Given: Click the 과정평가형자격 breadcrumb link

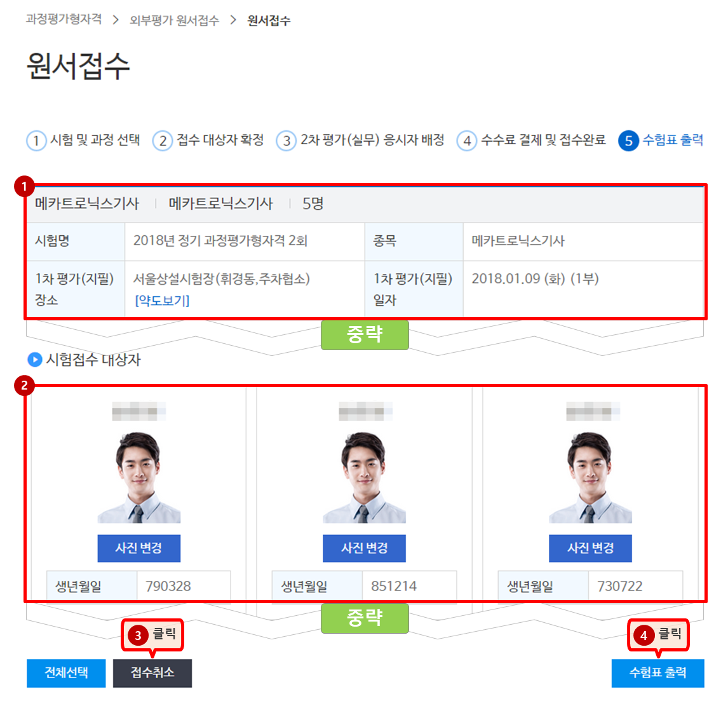Looking at the screenshot, I should [x=64, y=20].
